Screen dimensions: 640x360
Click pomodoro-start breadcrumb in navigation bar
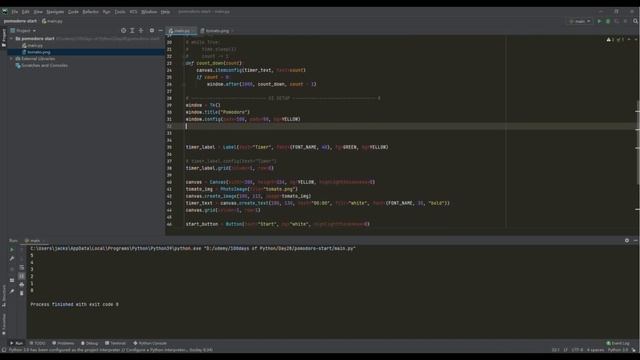[x=20, y=21]
